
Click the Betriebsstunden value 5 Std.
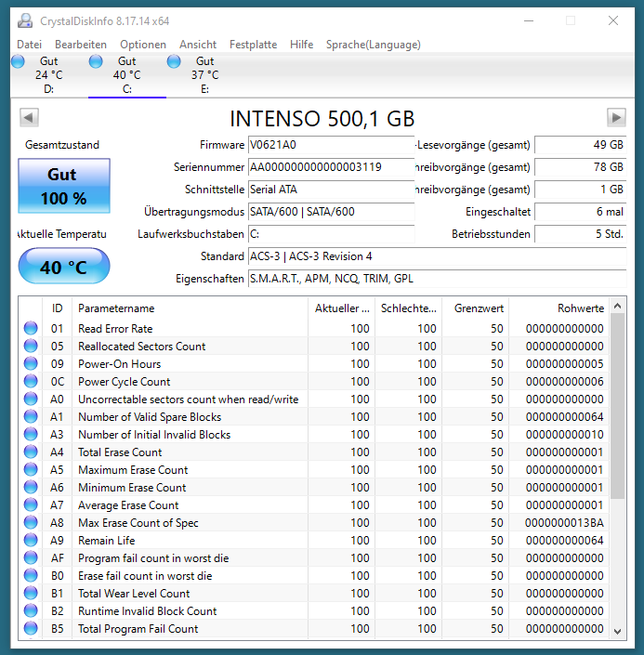point(581,234)
